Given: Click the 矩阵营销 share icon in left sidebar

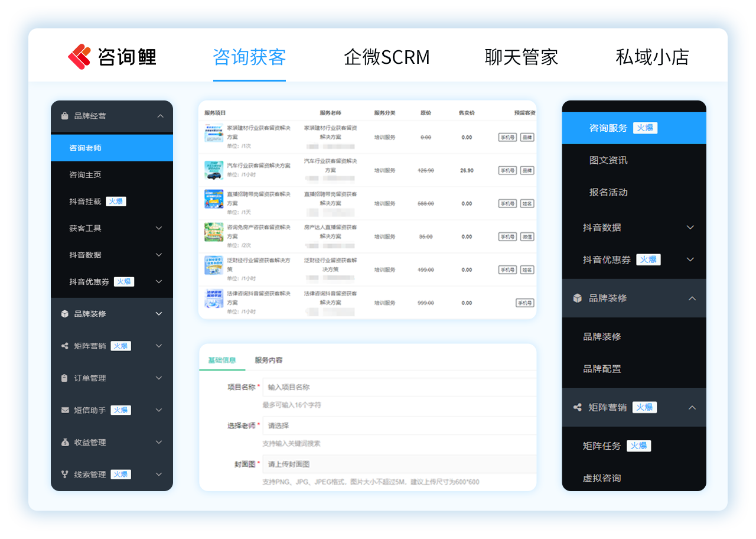Looking at the screenshot, I should tap(65, 346).
